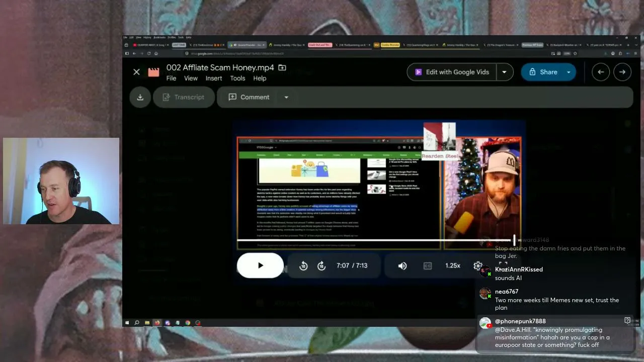Play the video

coord(260,265)
